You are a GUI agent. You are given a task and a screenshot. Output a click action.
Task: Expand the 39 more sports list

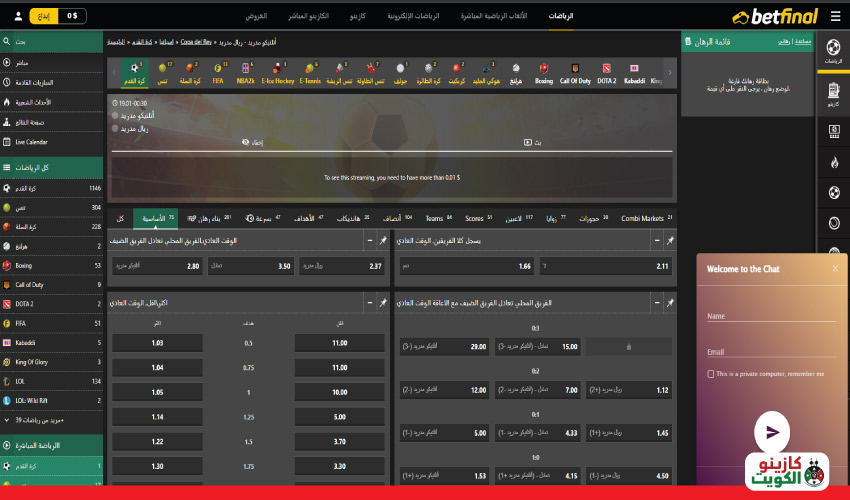tap(51, 420)
